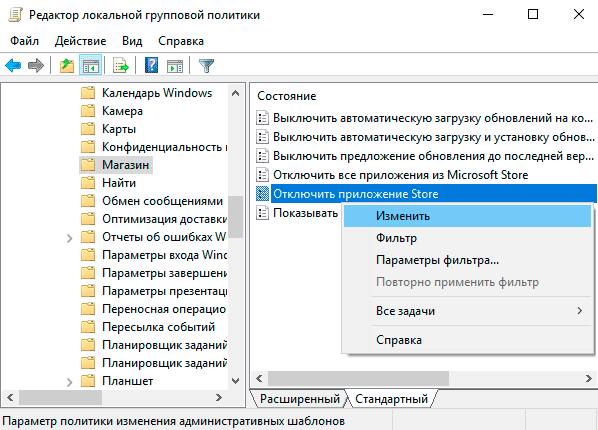
Task: Open the Help toolbar icon
Action: point(151,65)
